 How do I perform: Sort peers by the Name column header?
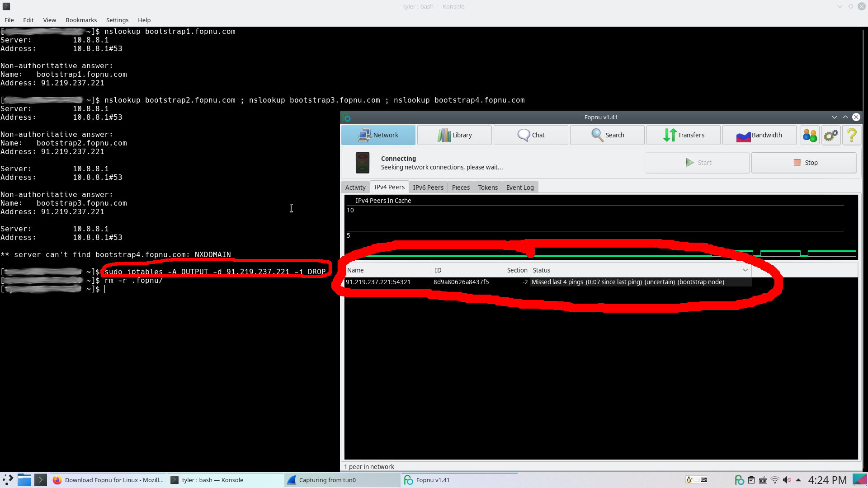click(x=388, y=270)
